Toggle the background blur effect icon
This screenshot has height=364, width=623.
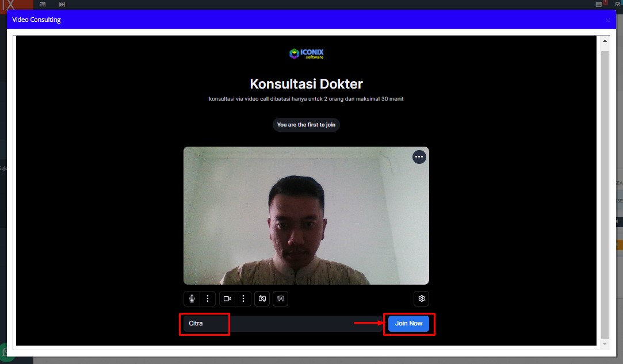tap(280, 299)
